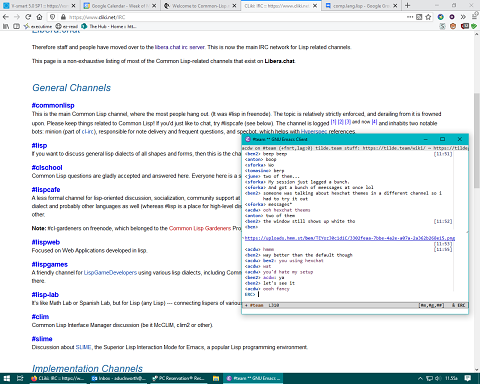
Task: Click the ERC chat input prompt line
Action: coord(355,294)
